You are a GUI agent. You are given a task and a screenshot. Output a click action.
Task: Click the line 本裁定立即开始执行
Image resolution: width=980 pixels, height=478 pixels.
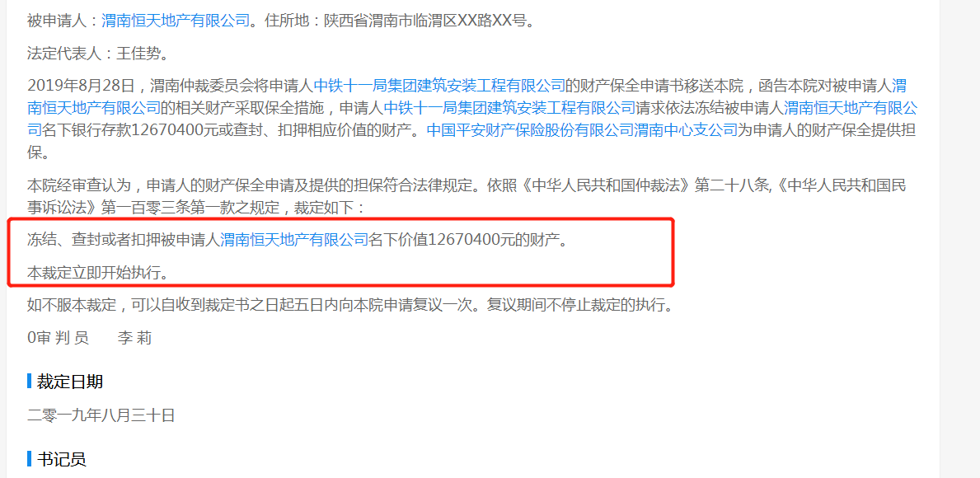tap(98, 273)
